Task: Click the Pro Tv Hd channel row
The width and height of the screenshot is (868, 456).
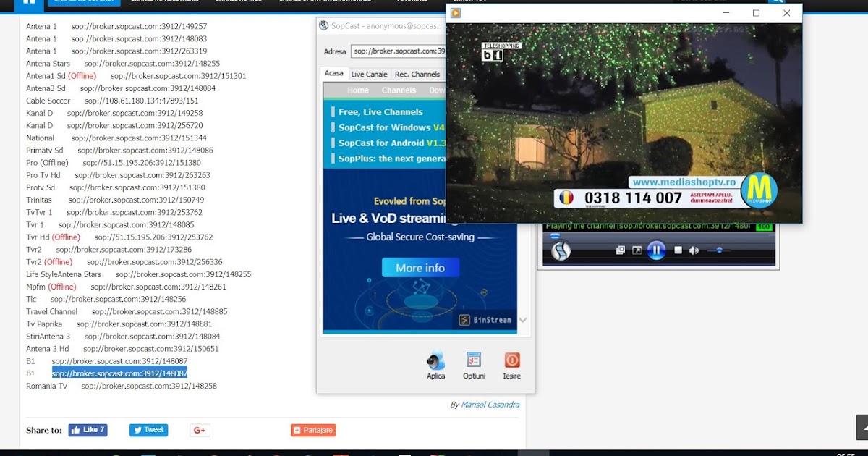Action: [119, 175]
